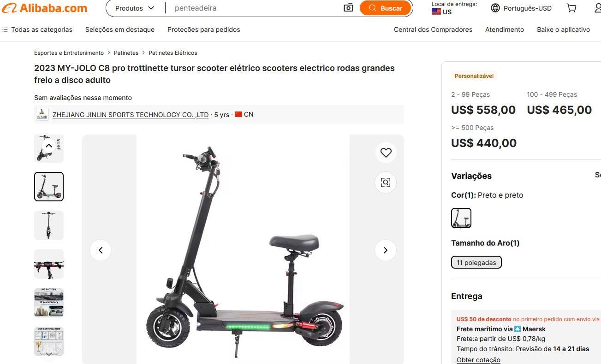Open ZHEJIANG JINLIN SPORTS TECHNOLOGY supplier link

click(x=131, y=115)
